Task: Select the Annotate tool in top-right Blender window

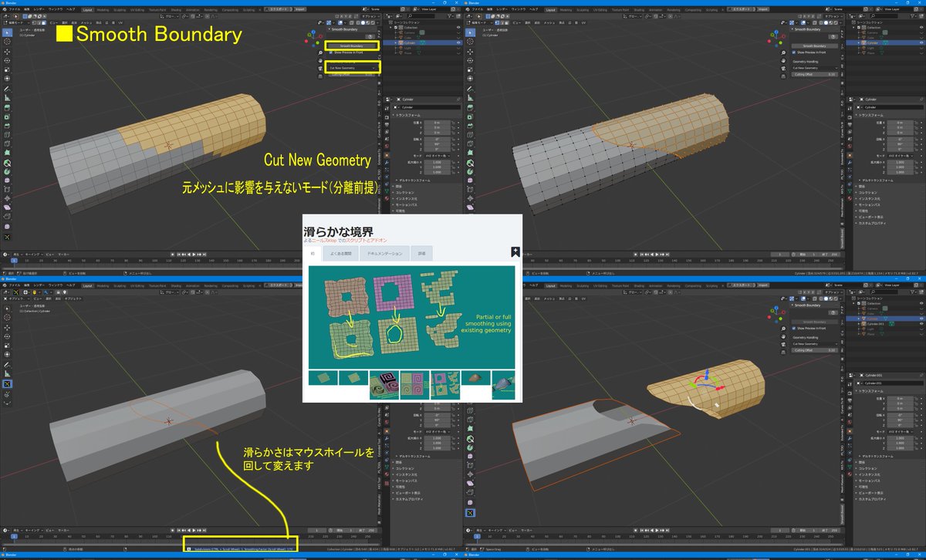Action: [470, 89]
